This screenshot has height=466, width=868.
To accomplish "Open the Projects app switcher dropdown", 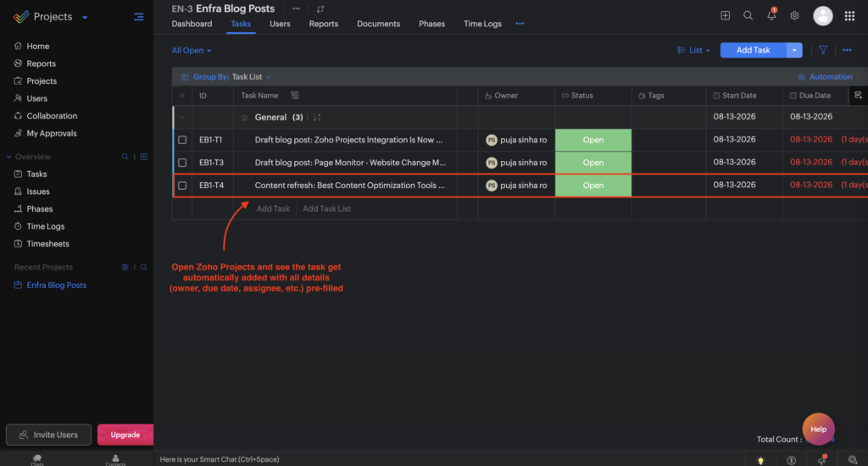I will (x=85, y=17).
